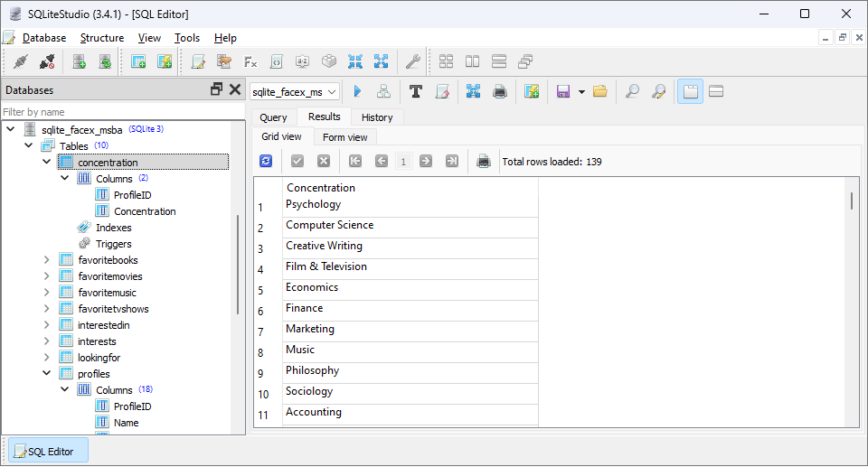This screenshot has height=467, width=868.
Task: Select the Film & Television cell
Action: 410,267
